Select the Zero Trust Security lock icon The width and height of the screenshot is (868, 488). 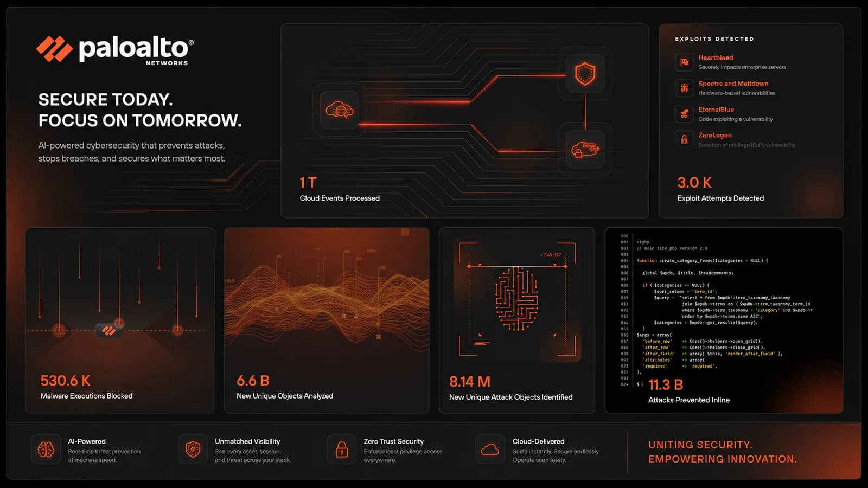[x=342, y=450]
